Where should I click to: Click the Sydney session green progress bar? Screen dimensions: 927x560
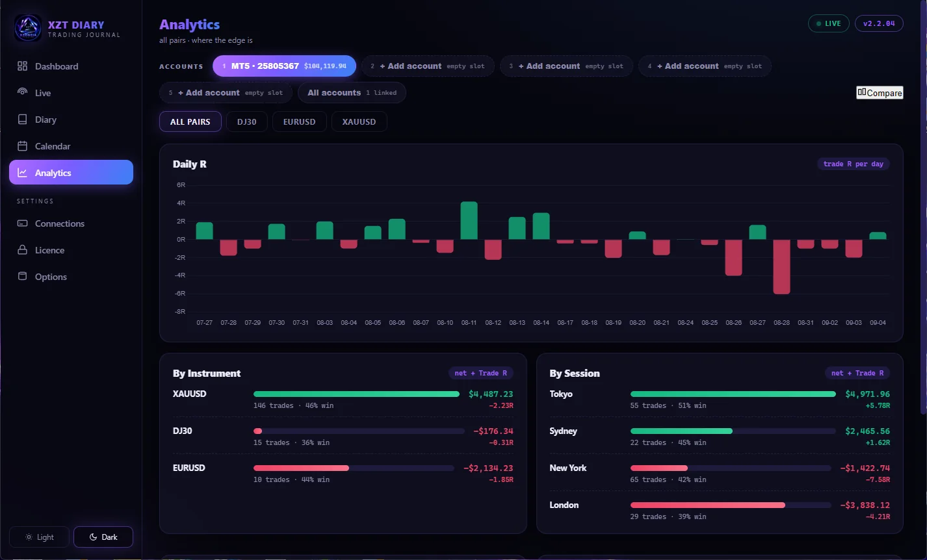681,431
